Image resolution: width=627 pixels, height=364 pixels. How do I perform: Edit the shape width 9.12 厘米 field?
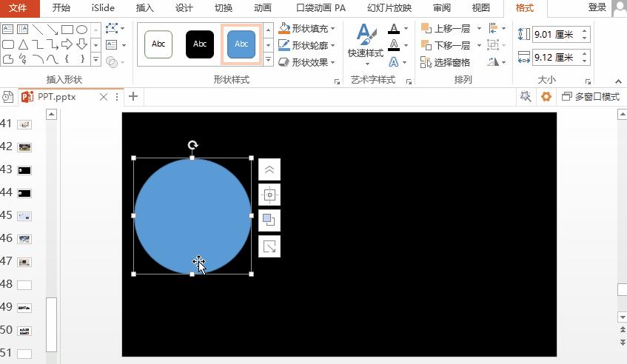click(x=556, y=58)
